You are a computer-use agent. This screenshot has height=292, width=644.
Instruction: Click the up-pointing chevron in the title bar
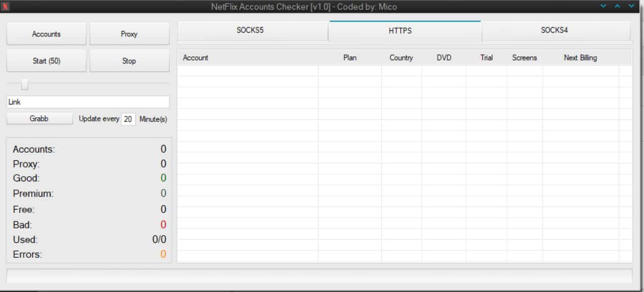[617, 6]
